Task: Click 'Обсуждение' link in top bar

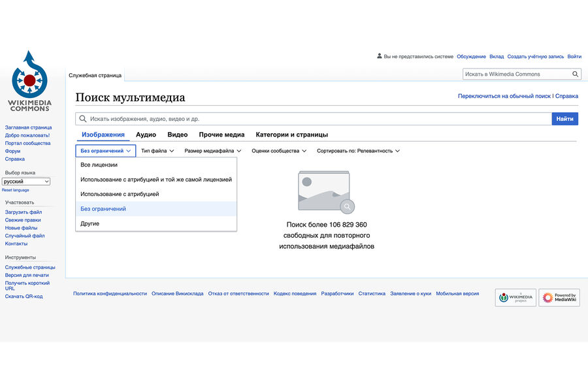Action: point(471,57)
